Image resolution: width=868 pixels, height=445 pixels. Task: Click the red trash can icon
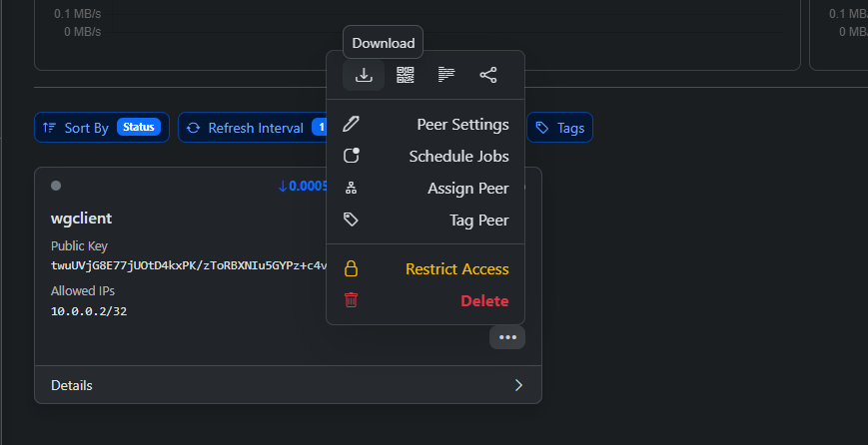coord(351,300)
